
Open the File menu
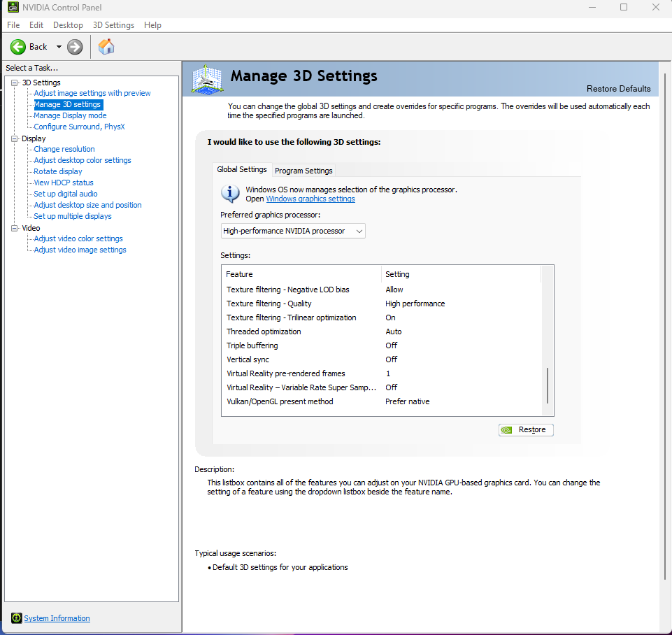click(13, 25)
